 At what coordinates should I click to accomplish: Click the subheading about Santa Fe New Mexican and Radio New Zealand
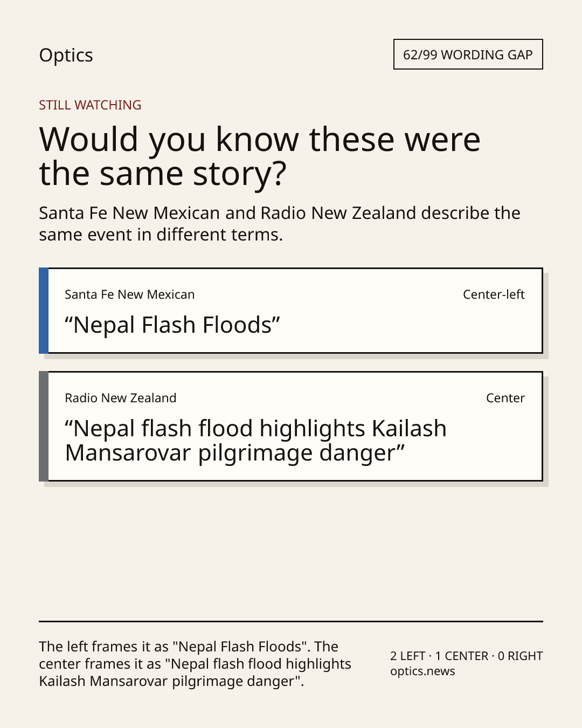(280, 224)
